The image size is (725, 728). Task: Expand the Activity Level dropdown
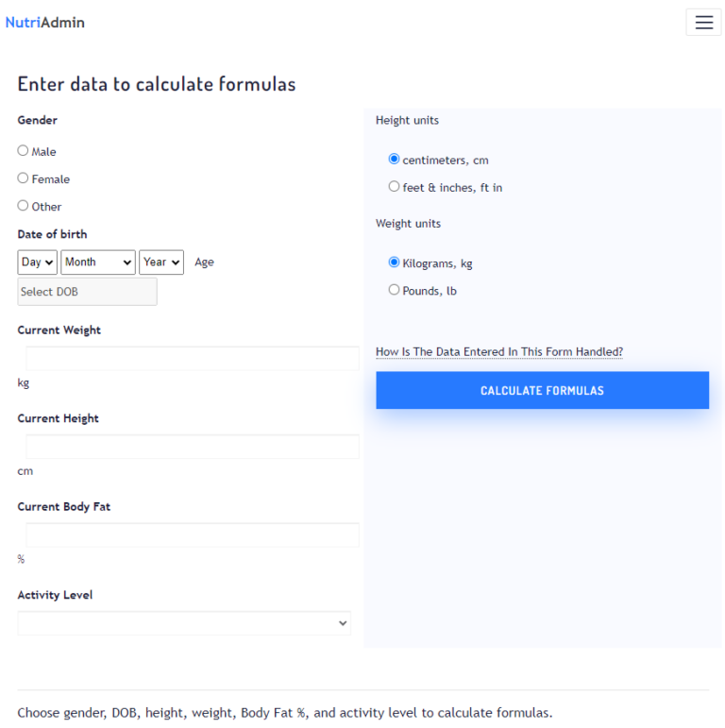pyautogui.click(x=184, y=623)
